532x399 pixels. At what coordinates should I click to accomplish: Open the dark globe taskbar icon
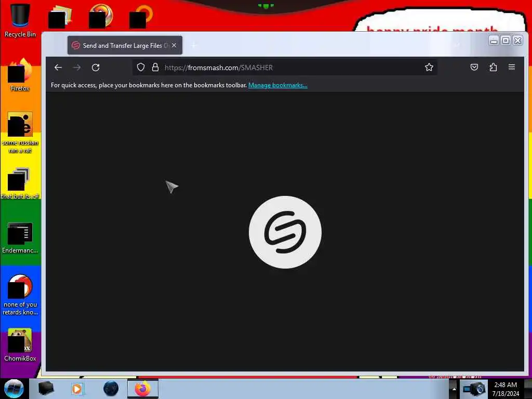pos(111,389)
